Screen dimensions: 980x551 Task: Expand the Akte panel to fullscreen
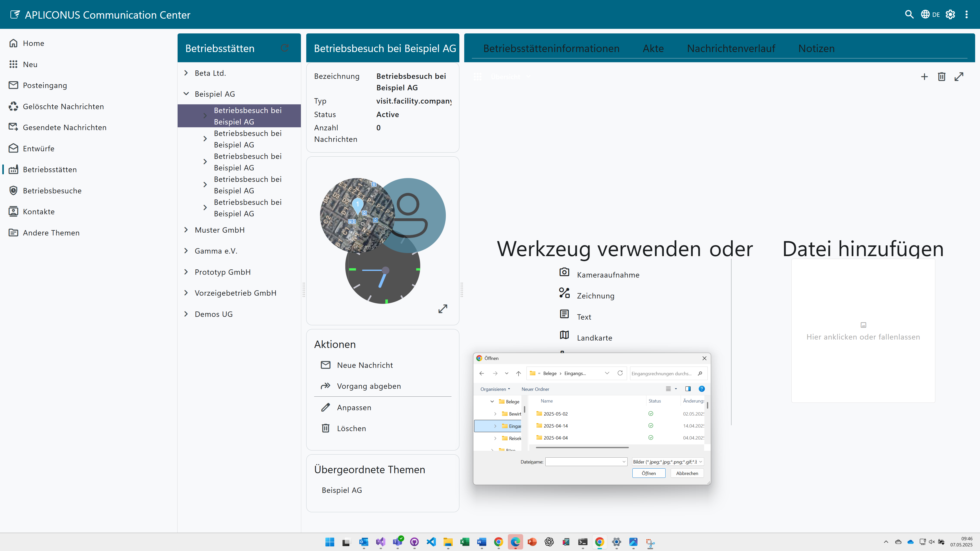[x=959, y=77]
